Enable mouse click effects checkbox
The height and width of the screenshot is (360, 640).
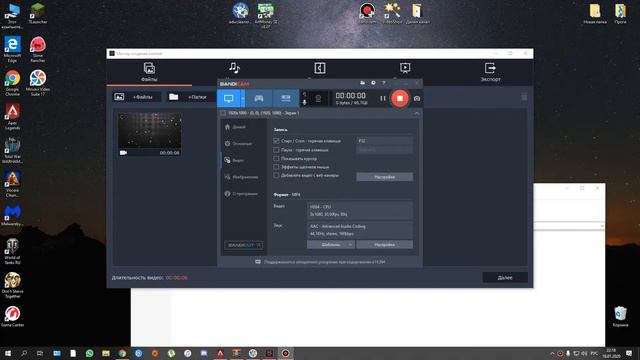pyautogui.click(x=276, y=167)
